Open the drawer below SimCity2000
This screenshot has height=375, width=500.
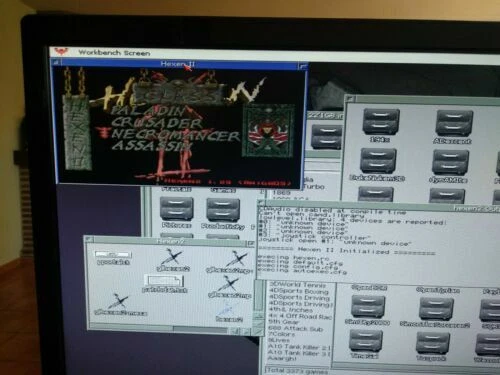[365, 345]
